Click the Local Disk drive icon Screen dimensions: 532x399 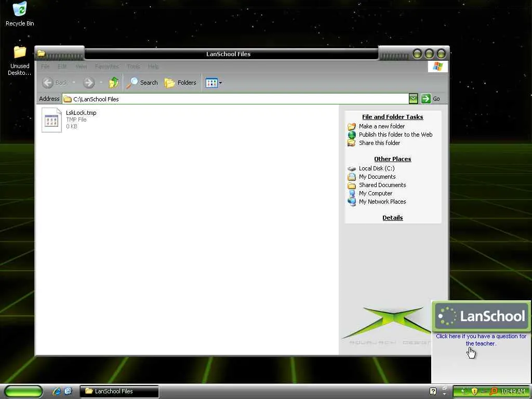[x=352, y=169]
